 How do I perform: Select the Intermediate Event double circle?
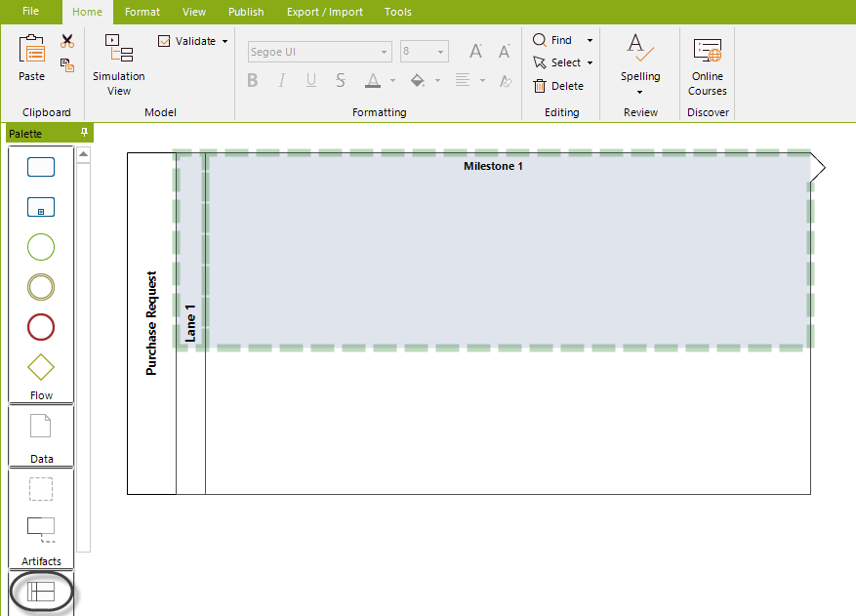(41, 287)
